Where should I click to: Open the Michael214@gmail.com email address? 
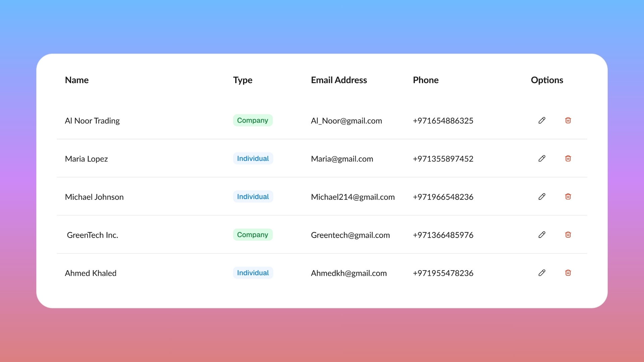tap(353, 197)
